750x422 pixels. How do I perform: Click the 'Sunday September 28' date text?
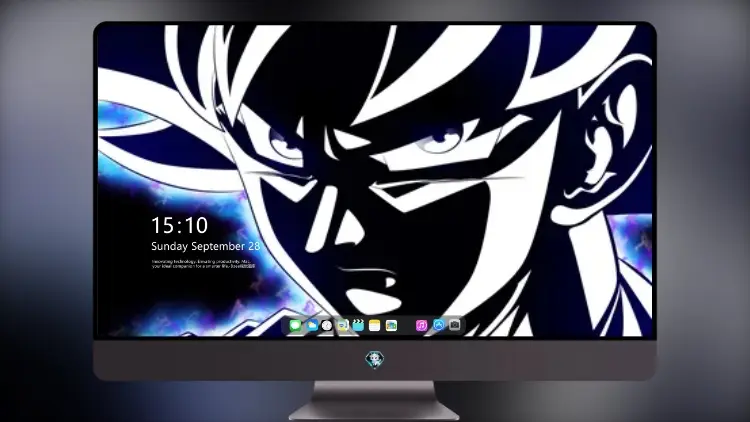tap(206, 246)
